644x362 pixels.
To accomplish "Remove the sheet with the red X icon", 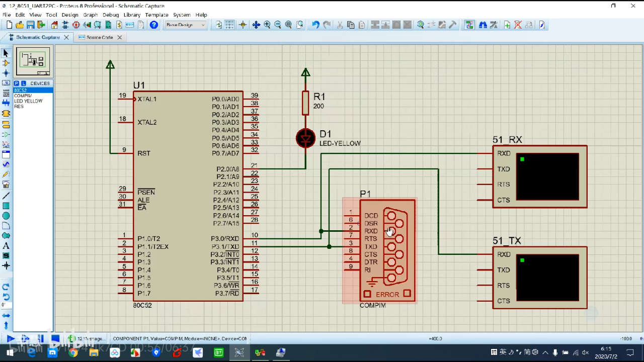I will tap(518, 25).
